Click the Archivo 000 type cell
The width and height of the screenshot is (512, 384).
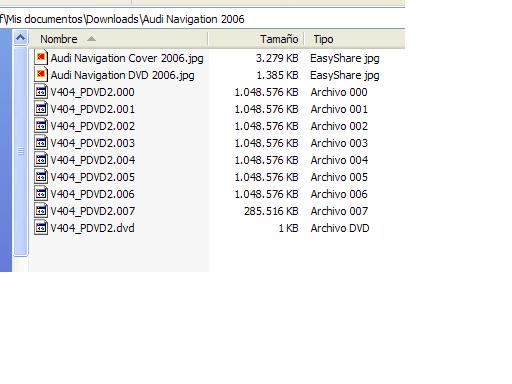point(339,92)
